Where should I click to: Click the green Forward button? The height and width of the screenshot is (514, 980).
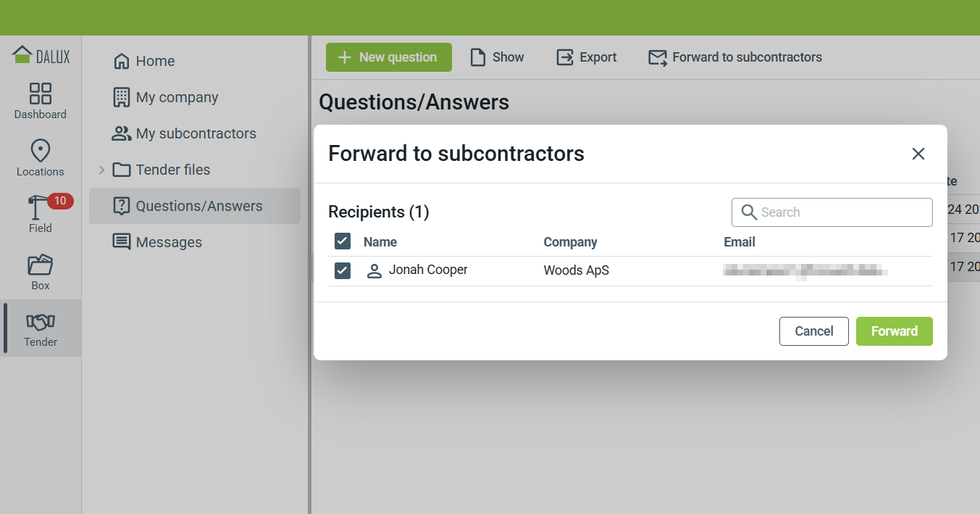coord(894,331)
